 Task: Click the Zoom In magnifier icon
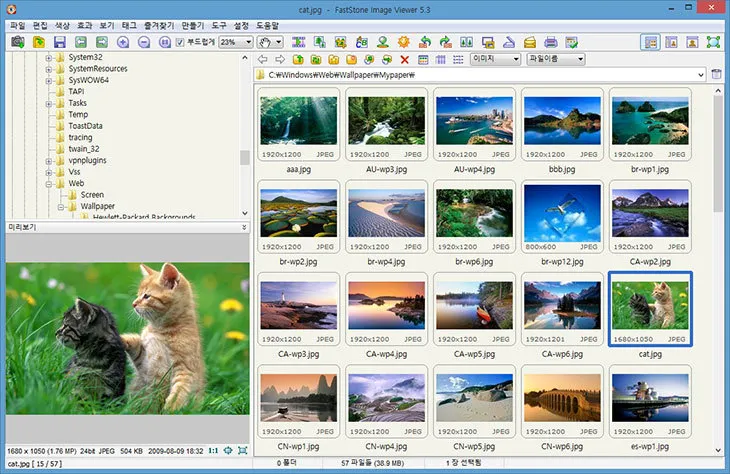[x=123, y=42]
